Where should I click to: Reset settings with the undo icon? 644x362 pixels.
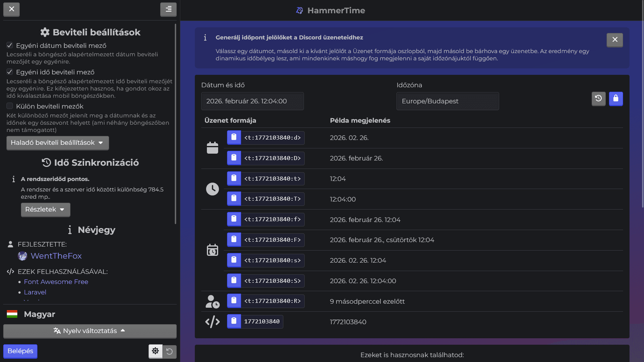coord(169,351)
